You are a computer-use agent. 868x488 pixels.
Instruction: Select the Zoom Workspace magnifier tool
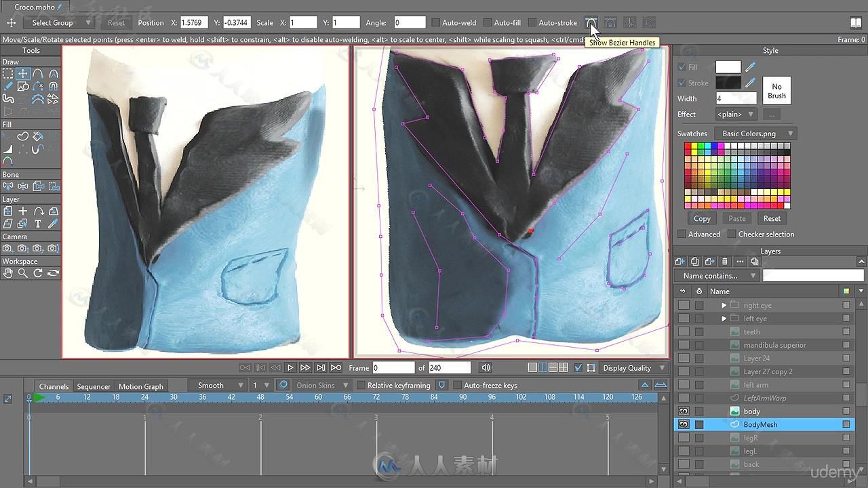coord(23,273)
